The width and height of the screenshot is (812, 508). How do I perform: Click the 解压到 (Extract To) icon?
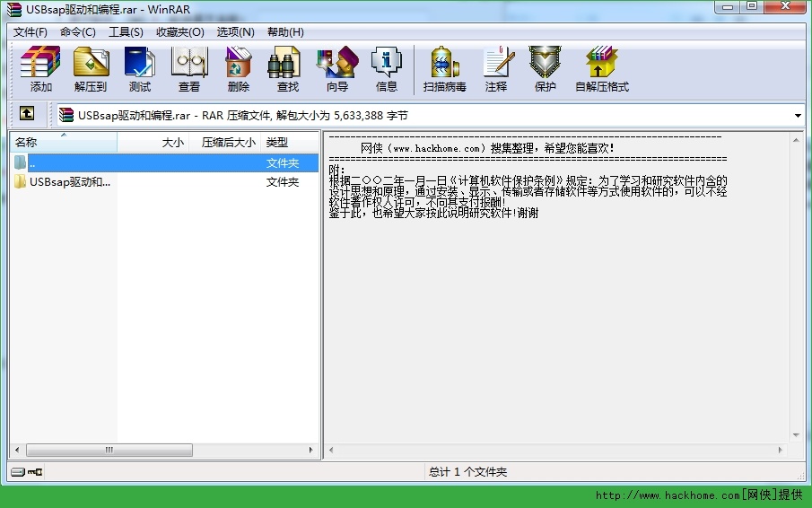(x=91, y=69)
